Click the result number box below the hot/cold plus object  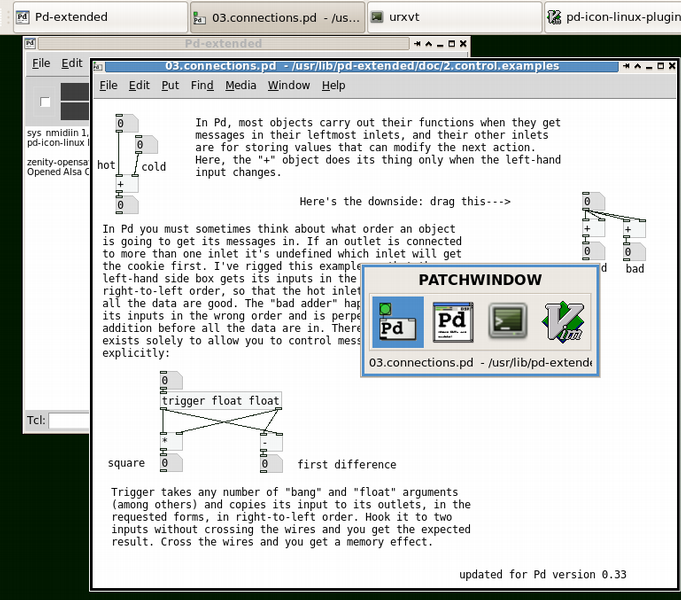coord(127,205)
